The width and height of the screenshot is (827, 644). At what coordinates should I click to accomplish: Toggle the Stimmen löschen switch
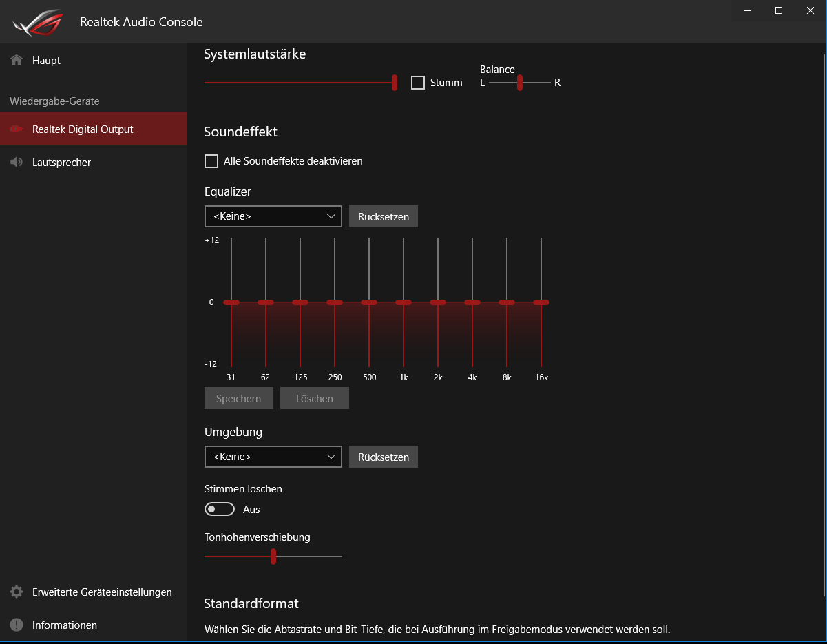coord(220,510)
